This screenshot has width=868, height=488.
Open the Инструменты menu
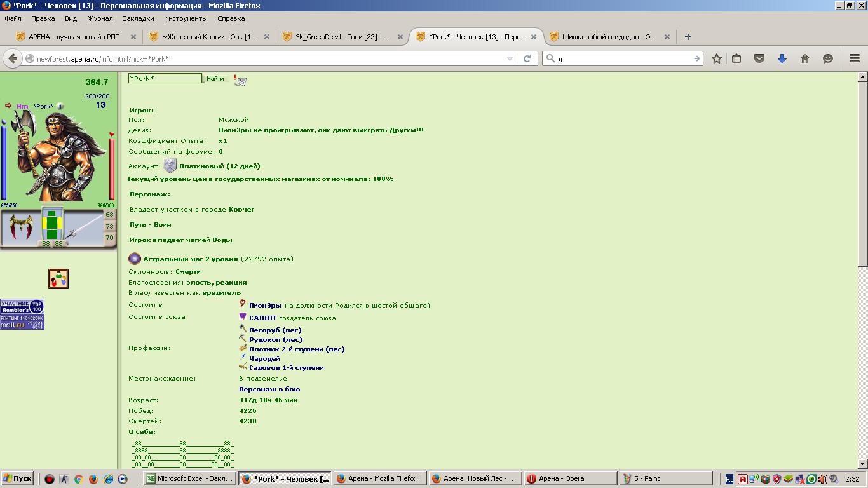(x=186, y=18)
